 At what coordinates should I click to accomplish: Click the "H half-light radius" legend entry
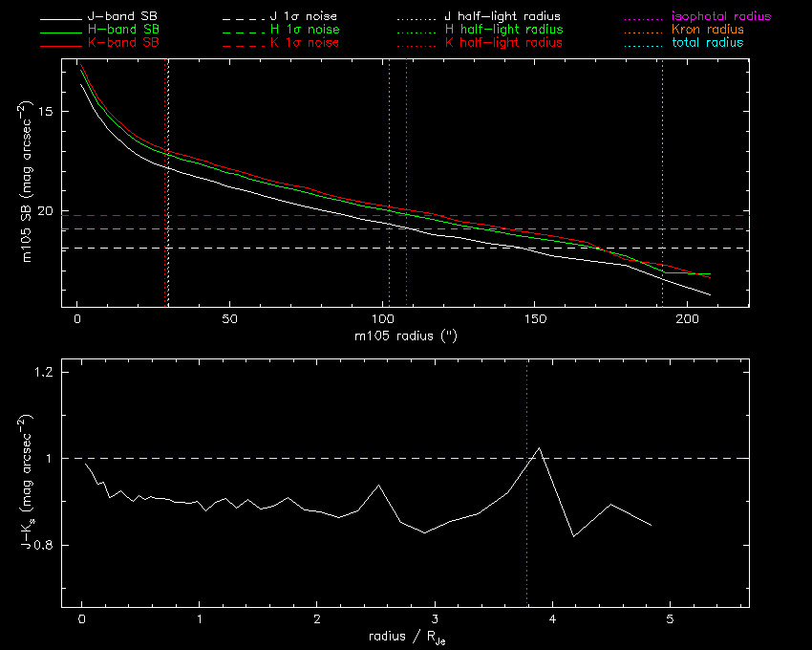[x=503, y=31]
